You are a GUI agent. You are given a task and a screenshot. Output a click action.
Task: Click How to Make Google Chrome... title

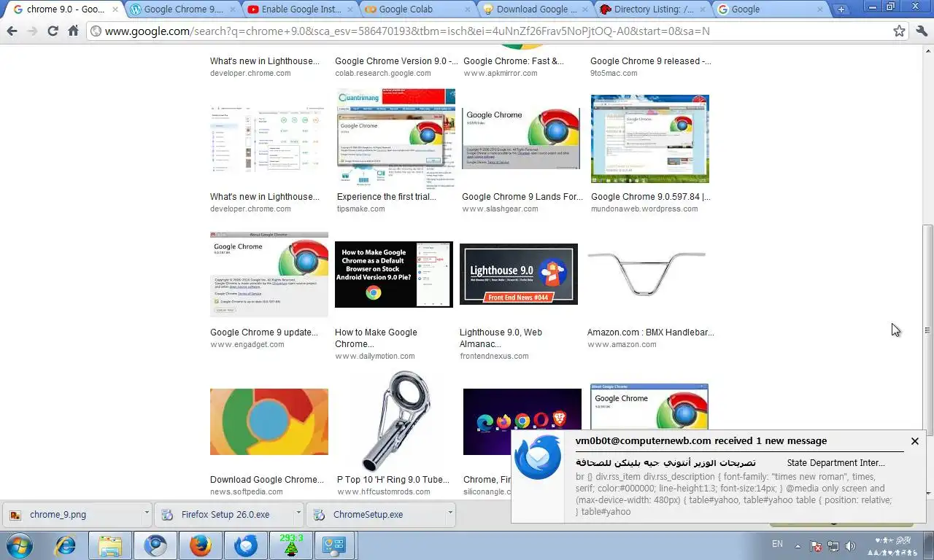coord(376,338)
